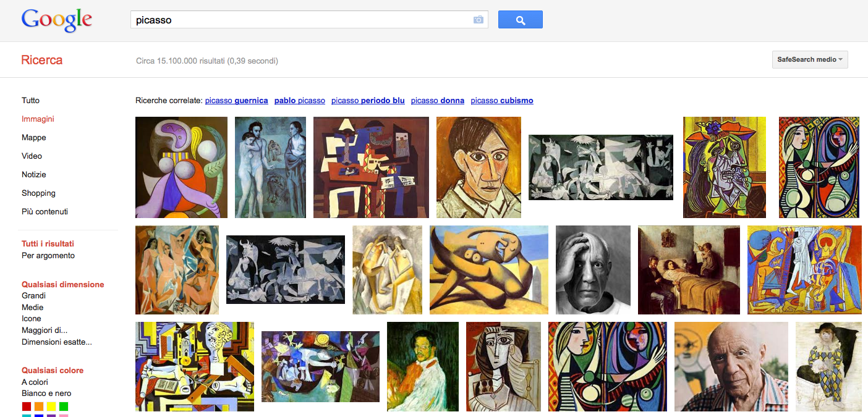Open the young man green-face portrait thumbnail
Image resolution: width=868 pixels, height=417 pixels.
point(423,366)
